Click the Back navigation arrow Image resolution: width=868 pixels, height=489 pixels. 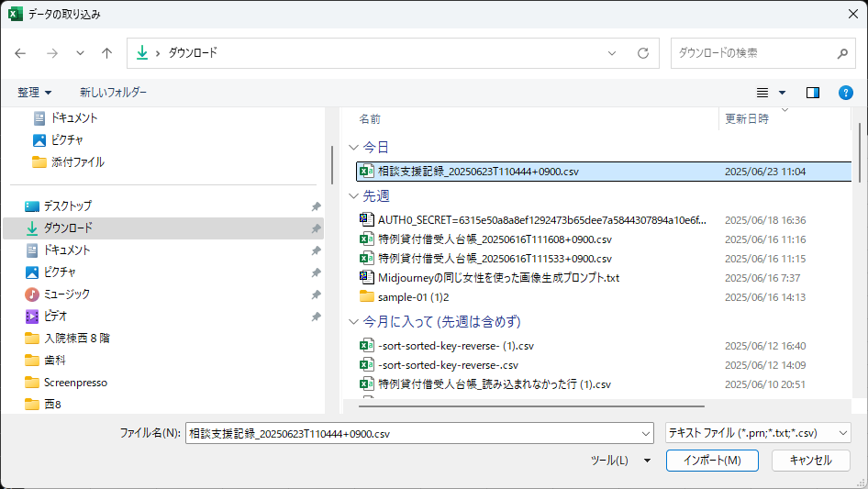coord(21,53)
